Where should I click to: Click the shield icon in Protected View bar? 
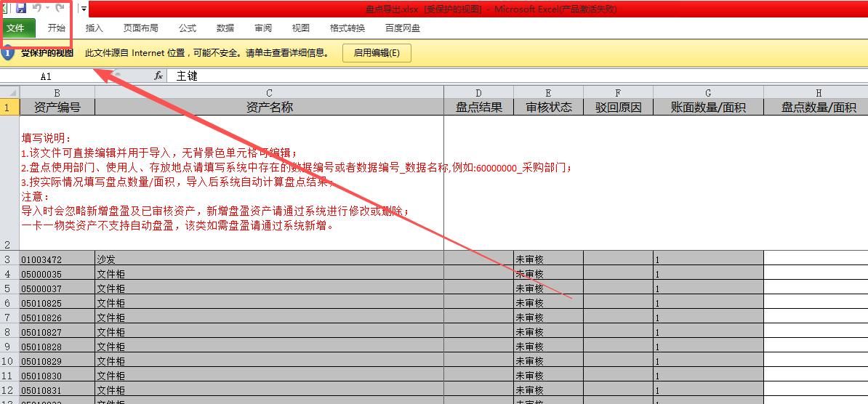pos(7,53)
